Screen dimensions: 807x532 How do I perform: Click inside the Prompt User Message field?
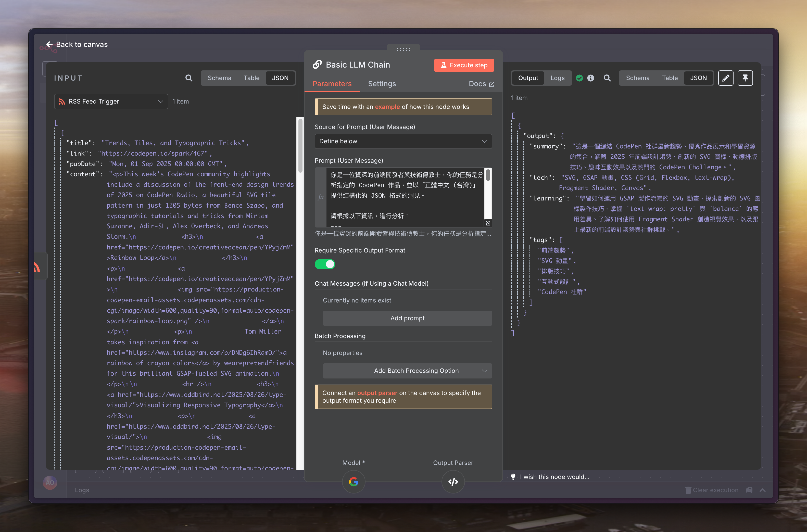[404, 197]
